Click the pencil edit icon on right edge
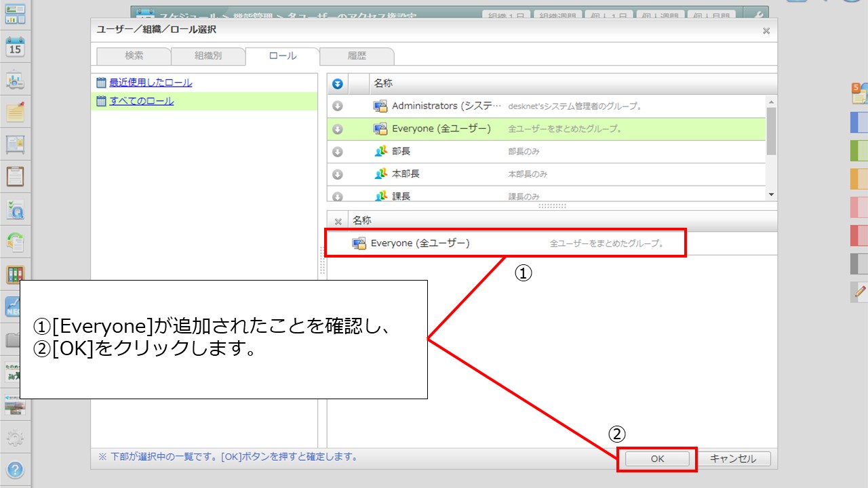Screen dimensions: 868x488 [860, 291]
